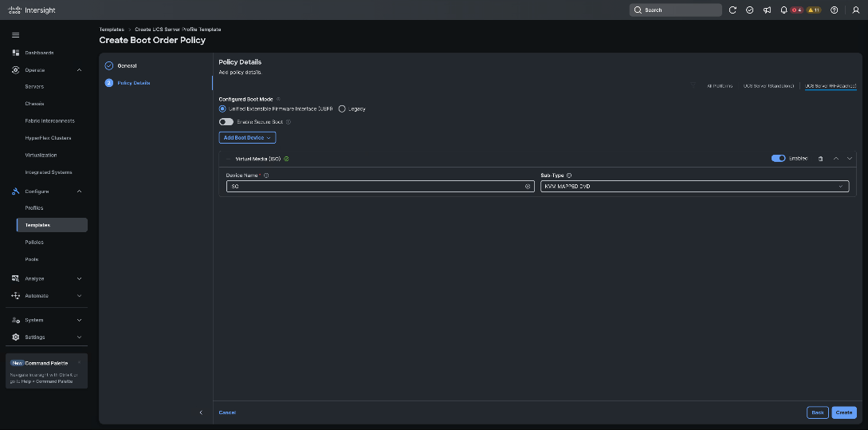The width and height of the screenshot is (868, 430).
Task: Open Fabric Interconnects in the sidebar
Action: coord(50,120)
